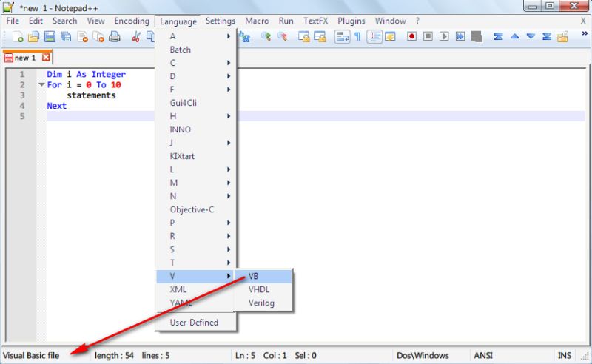Switch to the new 1 tab
This screenshot has height=364, width=592.
pos(24,58)
